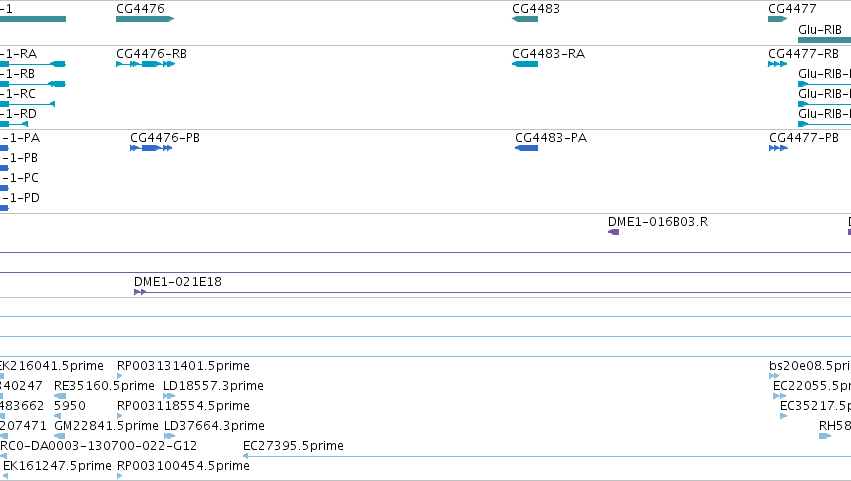Select the DME1-016B03.R feature glyph

coord(613,232)
